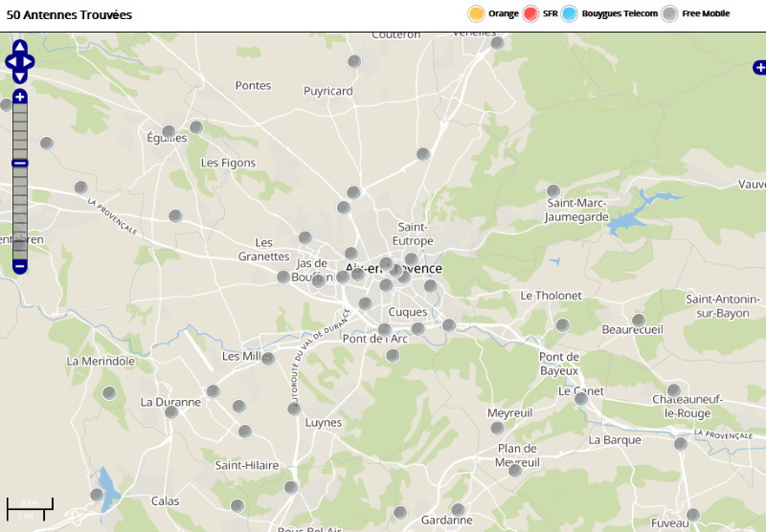Click the zoom slider handle
This screenshot has height=532, width=766.
(19, 163)
